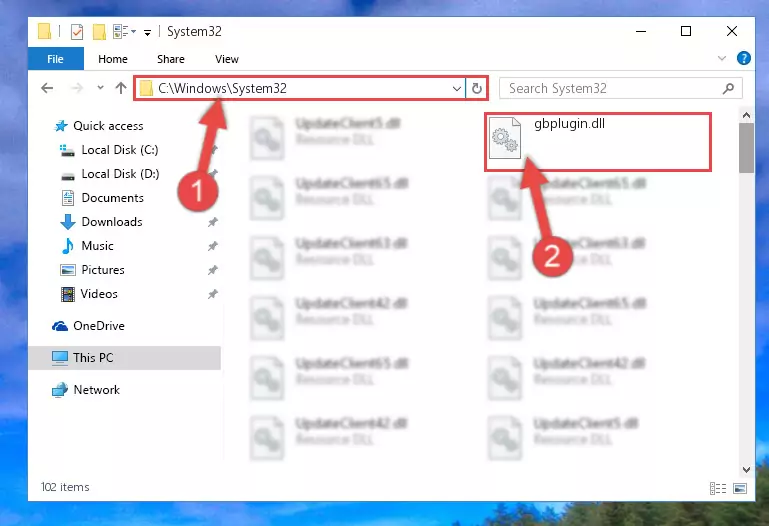Image resolution: width=769 pixels, height=526 pixels.
Task: Switch to Details view layout
Action: pyautogui.click(x=718, y=488)
